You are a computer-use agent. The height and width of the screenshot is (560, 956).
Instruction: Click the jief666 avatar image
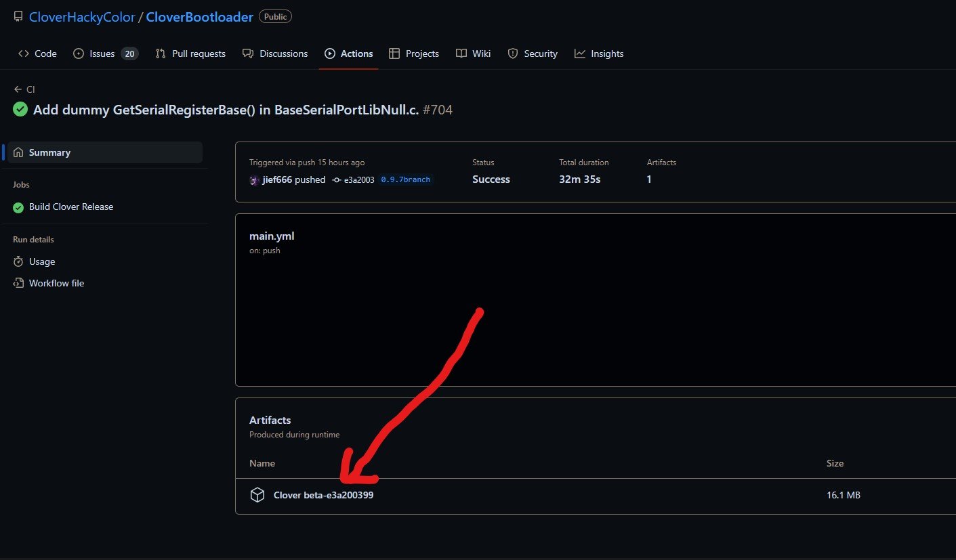tap(254, 179)
